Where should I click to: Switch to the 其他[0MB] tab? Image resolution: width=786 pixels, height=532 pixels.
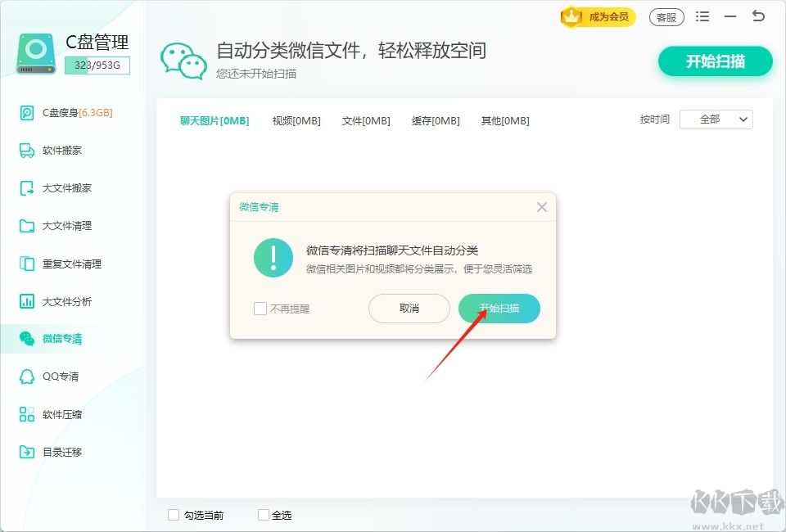point(505,121)
